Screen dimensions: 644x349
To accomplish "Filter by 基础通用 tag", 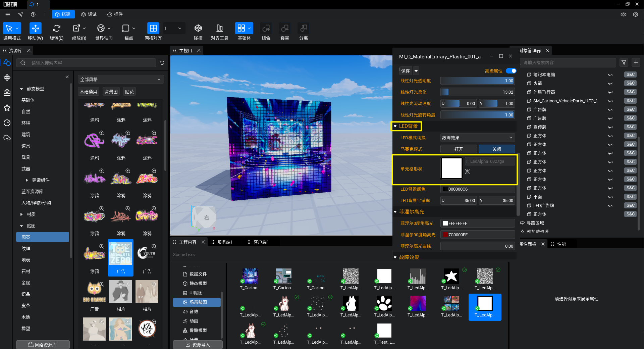I will pyautogui.click(x=89, y=92).
